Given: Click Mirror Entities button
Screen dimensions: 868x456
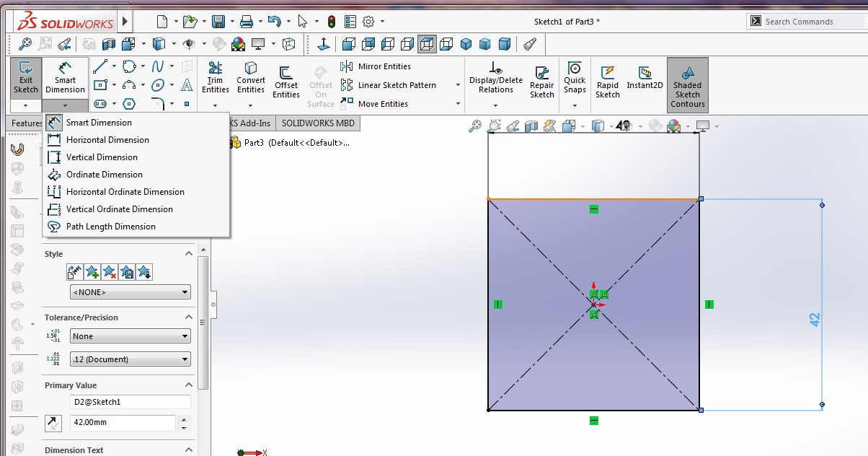Looking at the screenshot, I should point(376,66).
